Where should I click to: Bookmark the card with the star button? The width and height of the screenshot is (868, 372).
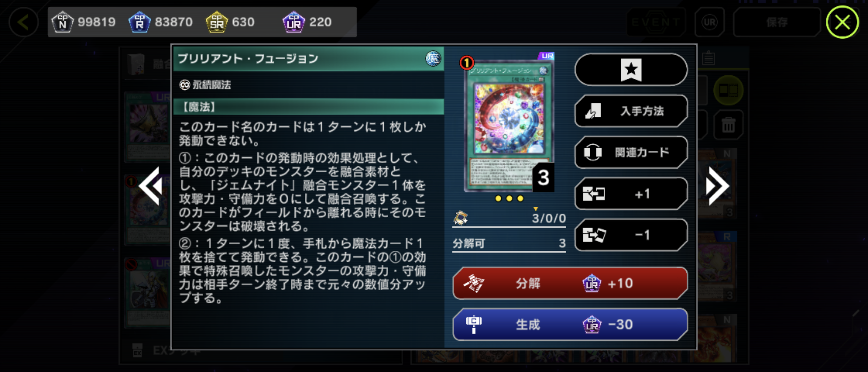pyautogui.click(x=631, y=70)
